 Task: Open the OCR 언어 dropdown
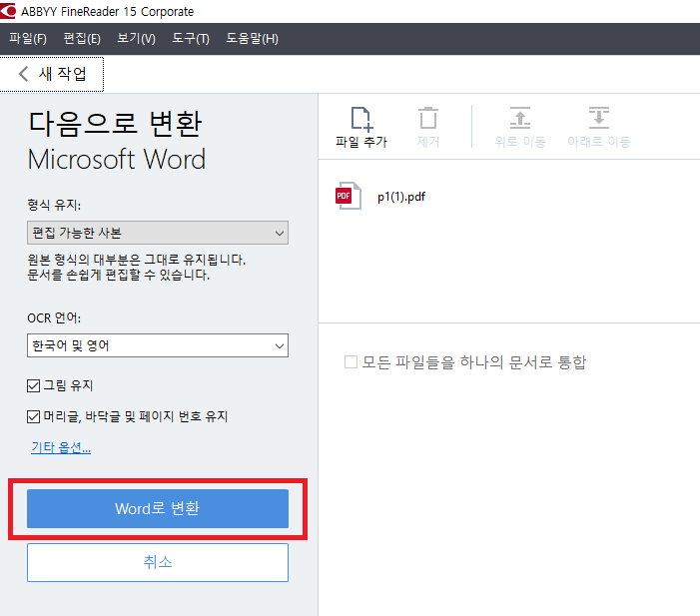click(x=158, y=345)
